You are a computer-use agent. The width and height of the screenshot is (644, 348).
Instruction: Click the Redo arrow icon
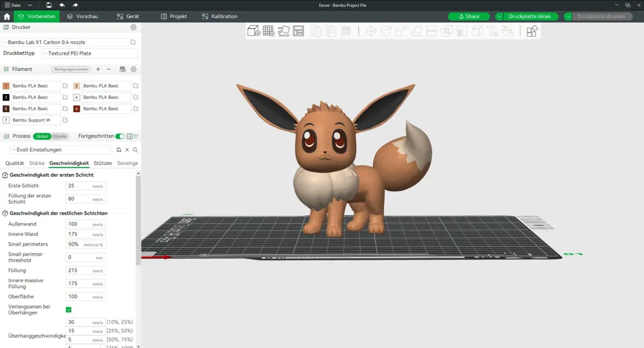75,5
